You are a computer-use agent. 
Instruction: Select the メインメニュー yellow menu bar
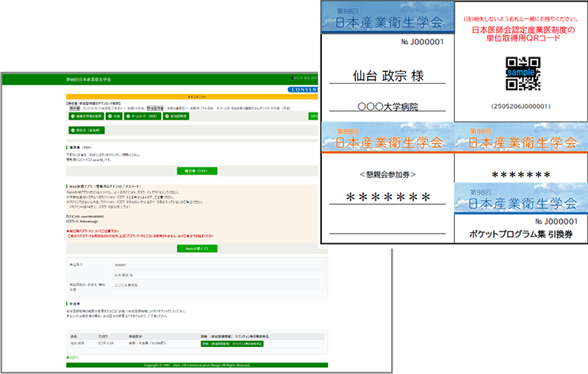[x=191, y=96]
